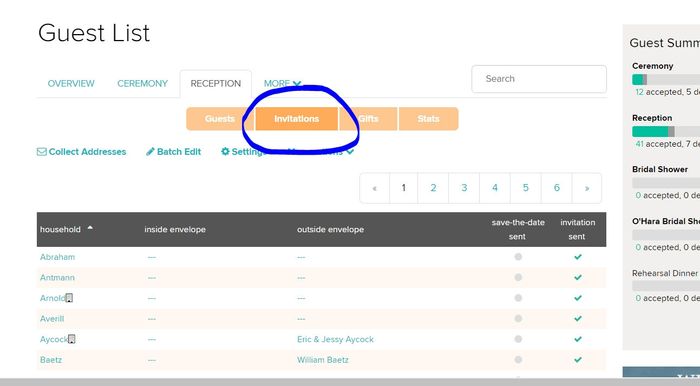
Task: Toggle save-the-date sent for Abraham
Action: pyautogui.click(x=518, y=257)
